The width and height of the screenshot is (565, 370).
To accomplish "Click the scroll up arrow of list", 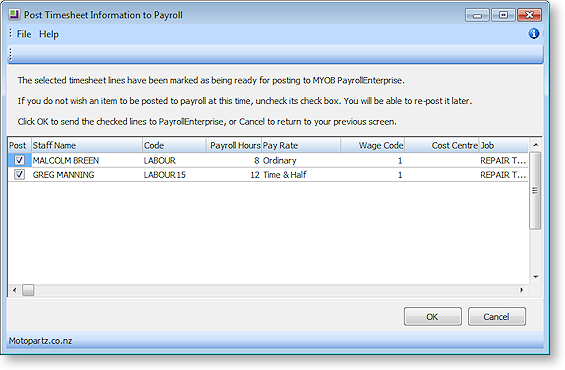I will pyautogui.click(x=535, y=145).
